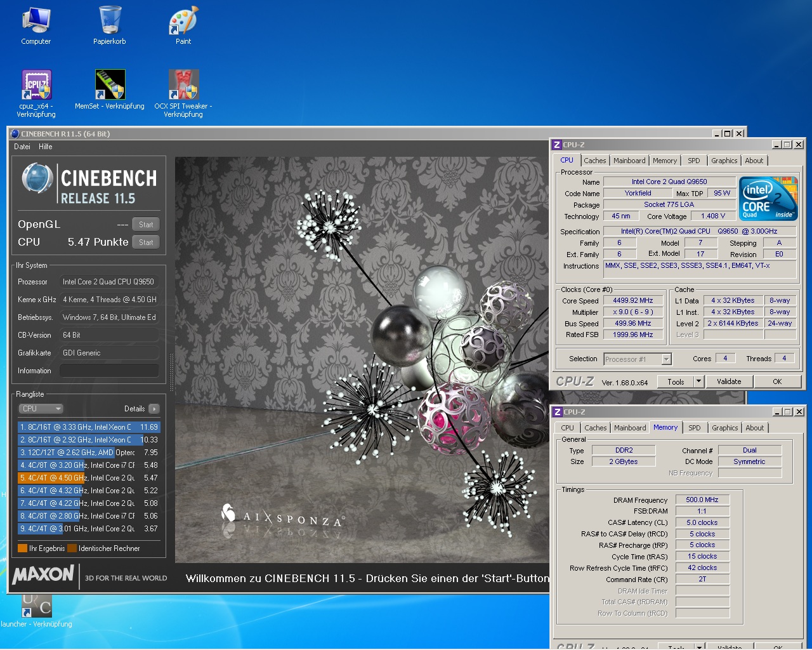Open the OCX SPI Tweaker shortcut
Screen dimensions: 812x650
point(183,93)
